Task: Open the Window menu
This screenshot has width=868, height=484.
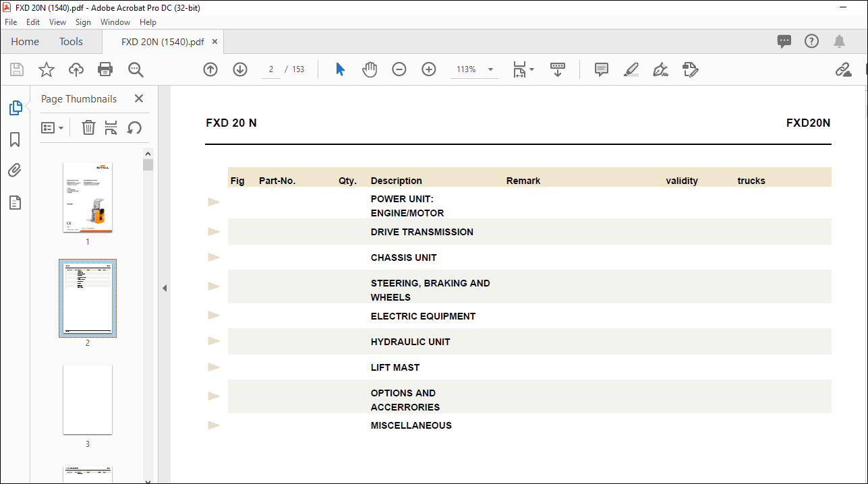Action: 115,22
